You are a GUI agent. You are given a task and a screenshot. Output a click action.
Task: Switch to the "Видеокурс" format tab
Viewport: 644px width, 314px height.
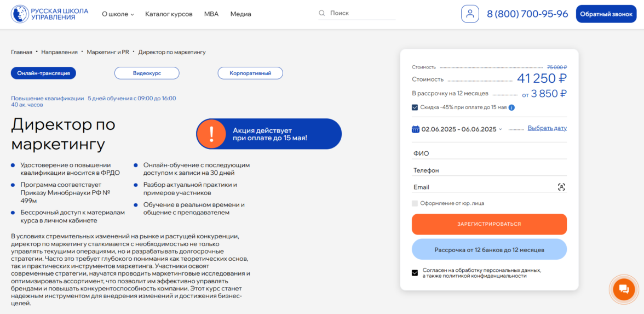tap(147, 73)
